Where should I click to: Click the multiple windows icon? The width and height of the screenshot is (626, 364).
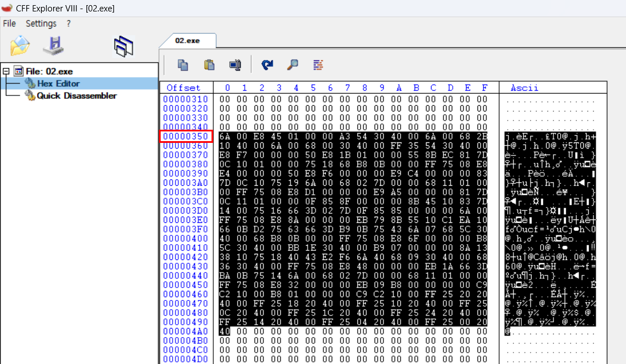click(x=123, y=46)
